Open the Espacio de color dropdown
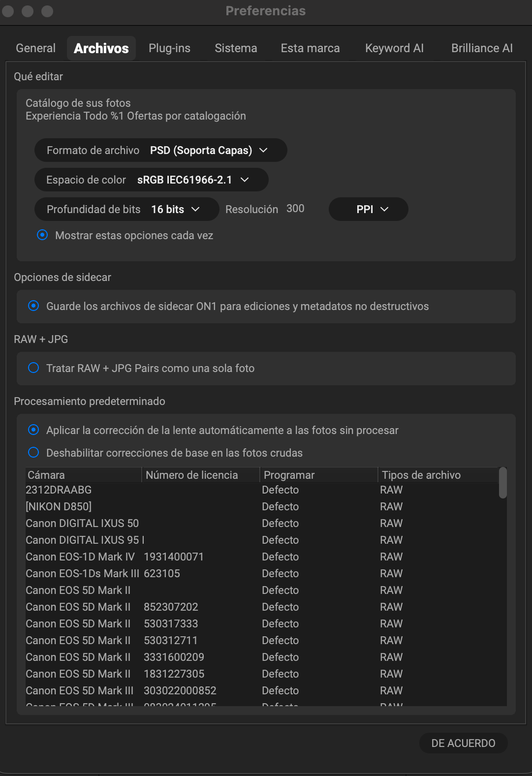Screen dimensions: 532x776 click(x=151, y=180)
